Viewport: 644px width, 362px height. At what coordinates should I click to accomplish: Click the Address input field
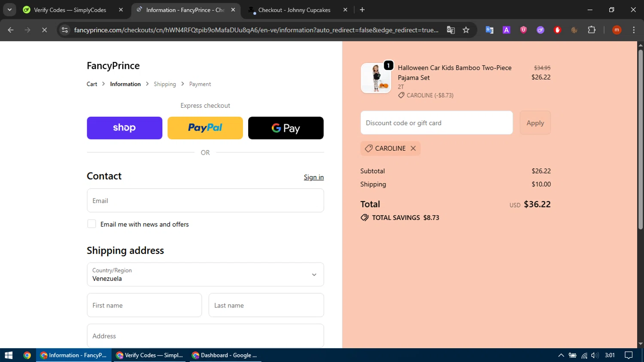205,336
